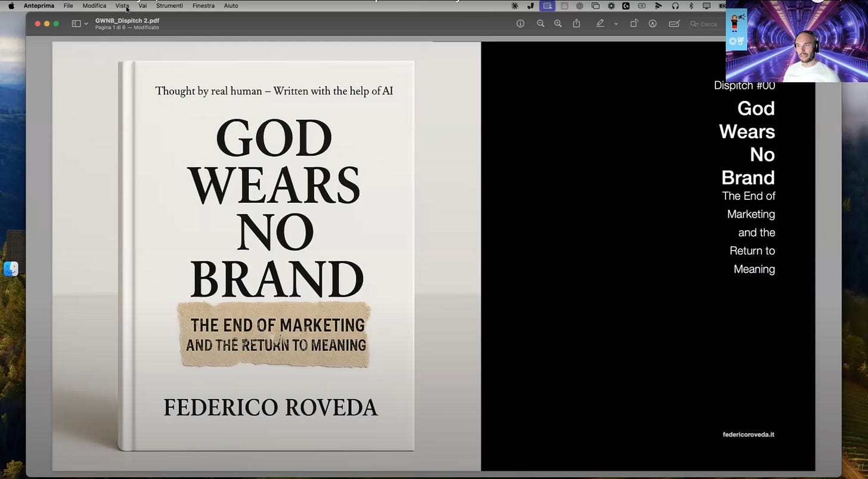Click the document info inspector icon
Image resolution: width=868 pixels, height=479 pixels.
pyautogui.click(x=520, y=24)
